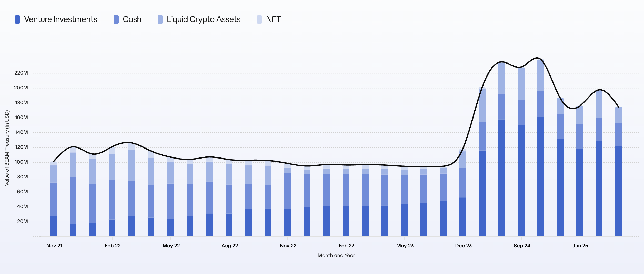Select the Feb 22 stacked bar
Image resolution: width=644 pixels, height=274 pixels.
coord(112,192)
